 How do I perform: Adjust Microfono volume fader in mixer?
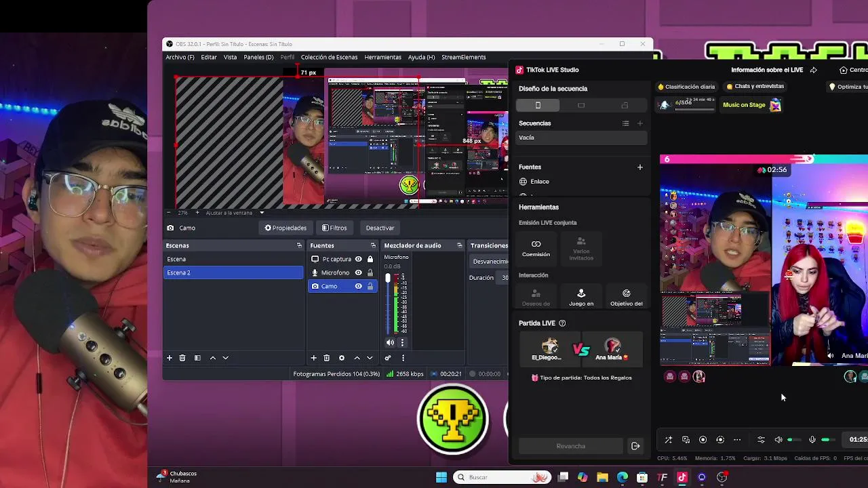(x=388, y=278)
